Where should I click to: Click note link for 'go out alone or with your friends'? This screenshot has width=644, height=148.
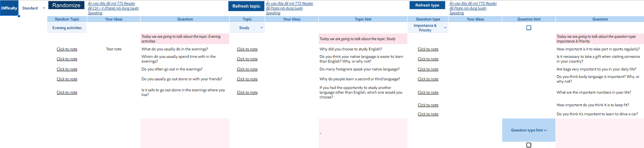click(x=67, y=79)
